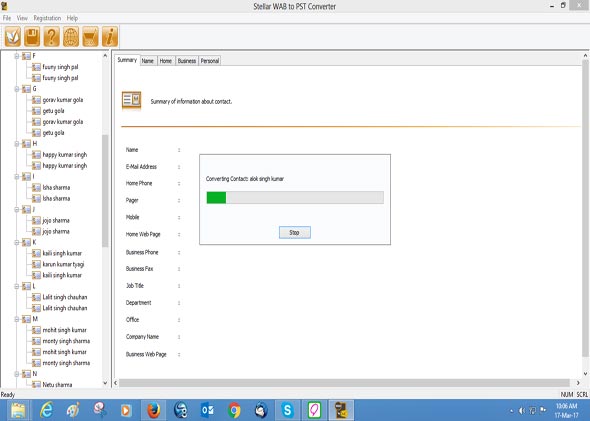Collapse the J group in contact tree
The image size is (590, 421).
coord(17,210)
